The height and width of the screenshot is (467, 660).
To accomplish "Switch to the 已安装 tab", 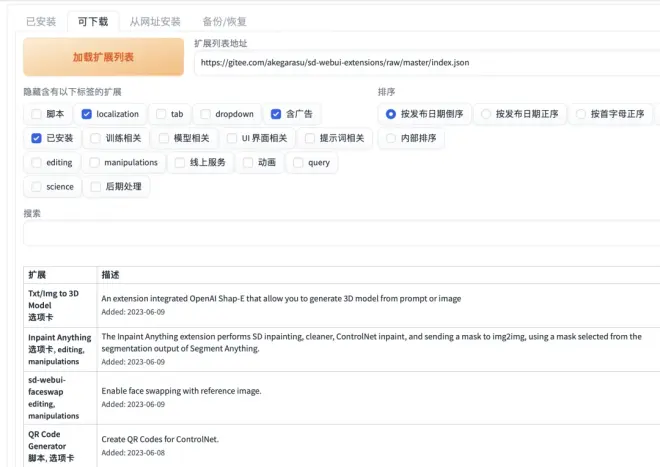I will click(41, 21).
